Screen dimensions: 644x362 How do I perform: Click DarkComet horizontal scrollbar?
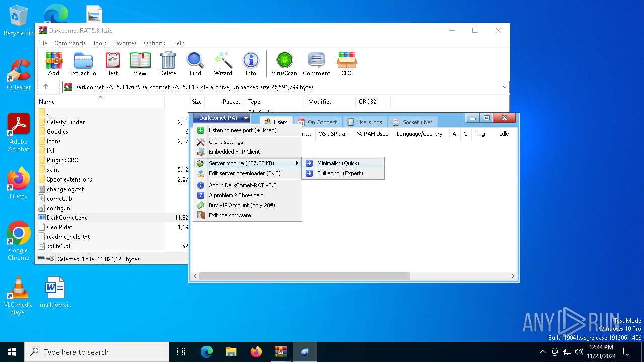pyautogui.click(x=304, y=276)
